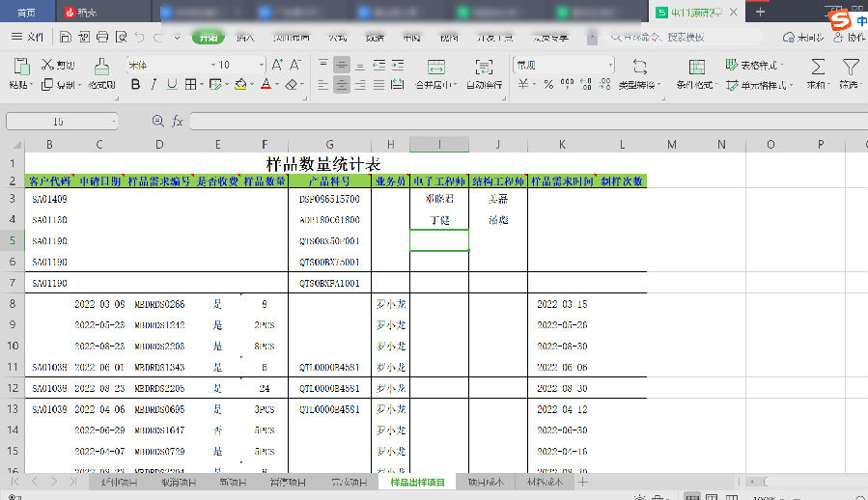Switch to the 样品出样项目 sheet tab

click(x=417, y=482)
